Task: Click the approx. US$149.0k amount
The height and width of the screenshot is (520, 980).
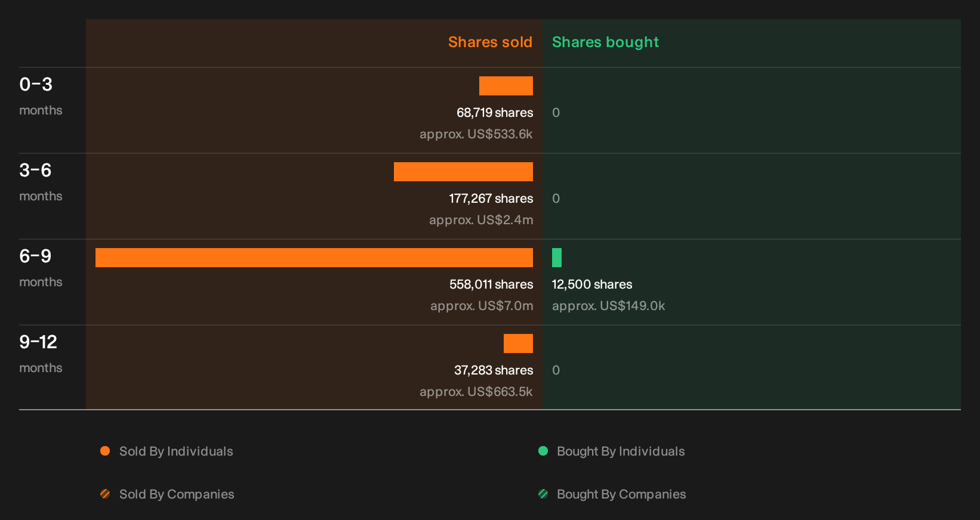Action: click(609, 306)
